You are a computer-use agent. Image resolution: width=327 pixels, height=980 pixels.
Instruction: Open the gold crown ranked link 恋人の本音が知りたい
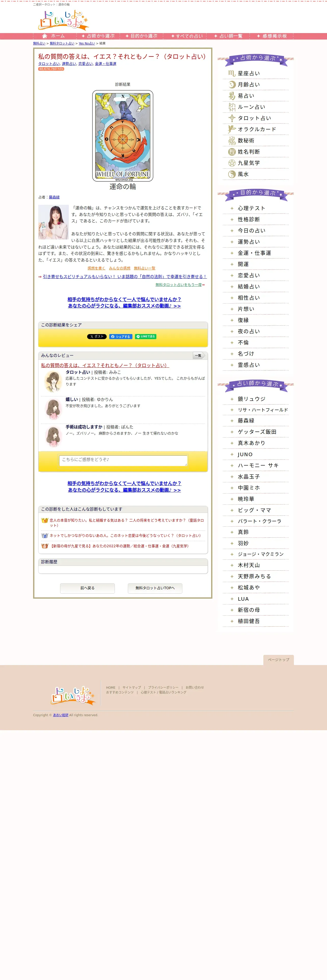127,523
